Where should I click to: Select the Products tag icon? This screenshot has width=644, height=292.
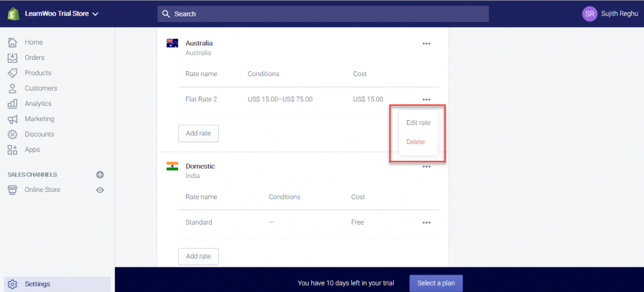point(13,73)
